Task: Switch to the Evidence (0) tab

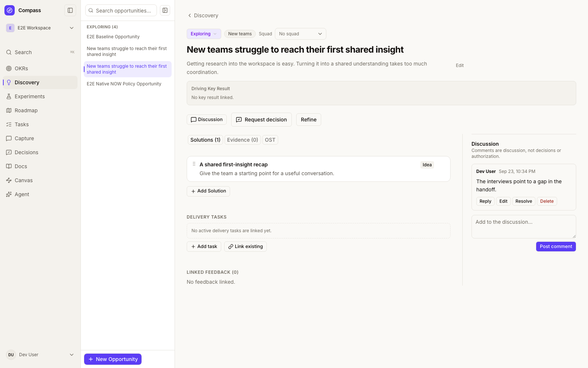Action: 243,140
